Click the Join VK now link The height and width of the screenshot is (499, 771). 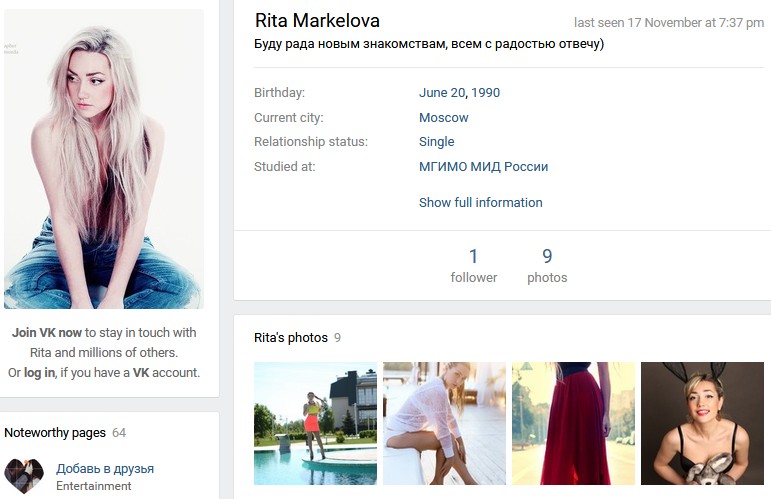(47, 332)
